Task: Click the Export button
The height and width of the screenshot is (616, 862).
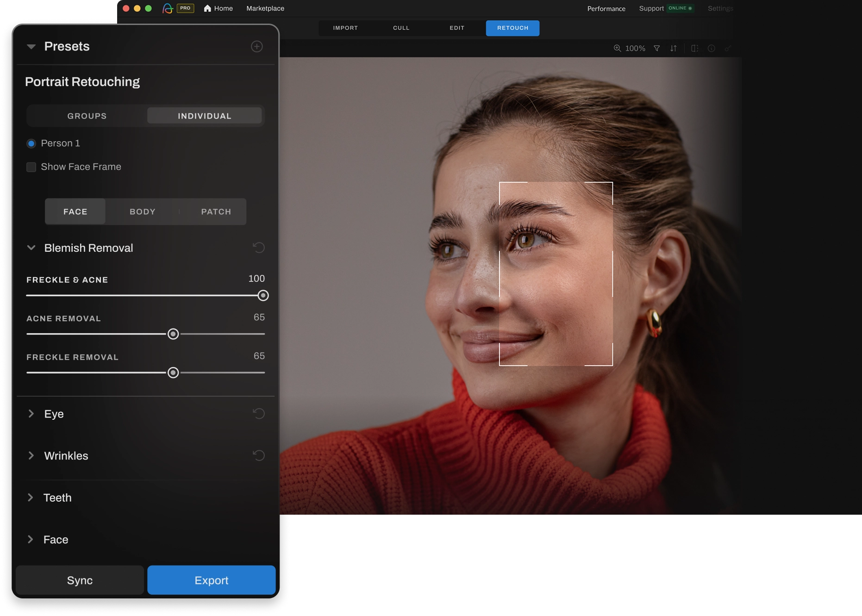Action: (211, 580)
